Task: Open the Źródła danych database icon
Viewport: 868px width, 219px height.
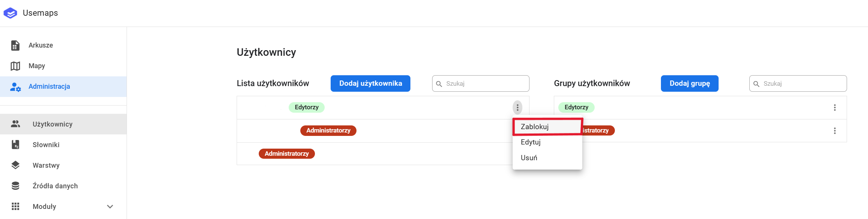Action: point(15,186)
